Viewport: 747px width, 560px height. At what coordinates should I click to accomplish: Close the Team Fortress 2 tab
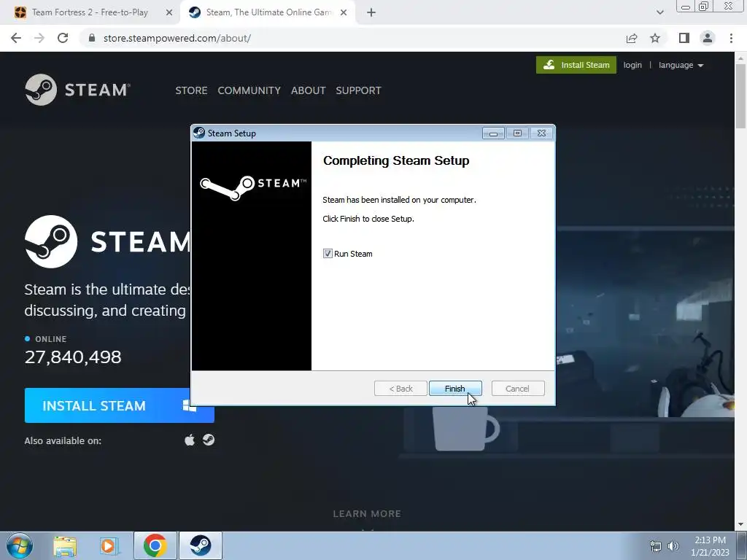[169, 12]
